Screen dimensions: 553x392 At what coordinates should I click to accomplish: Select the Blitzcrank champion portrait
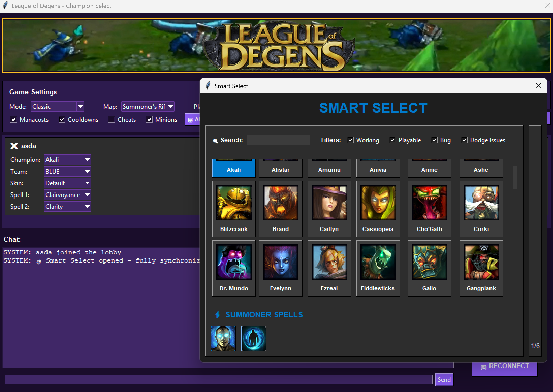(x=234, y=203)
